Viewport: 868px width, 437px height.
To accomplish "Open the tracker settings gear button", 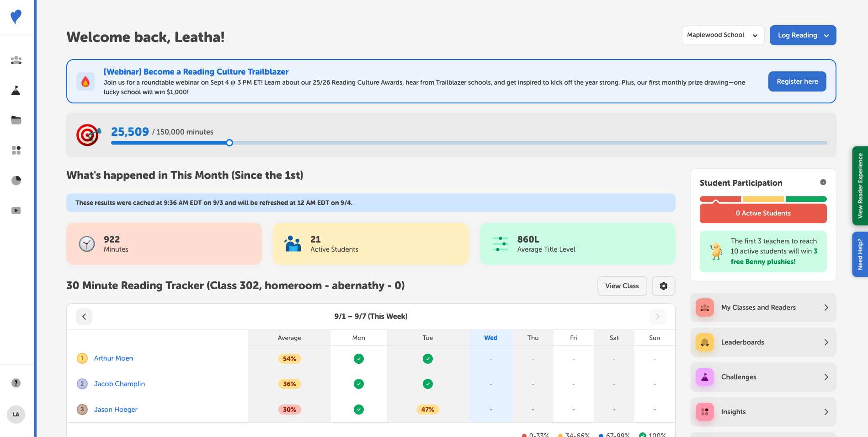I will point(663,286).
